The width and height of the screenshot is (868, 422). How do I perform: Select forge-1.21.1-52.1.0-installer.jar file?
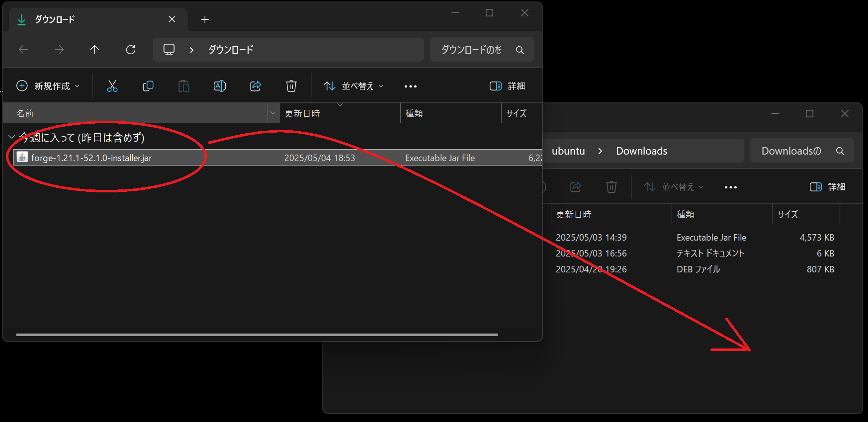coord(91,158)
